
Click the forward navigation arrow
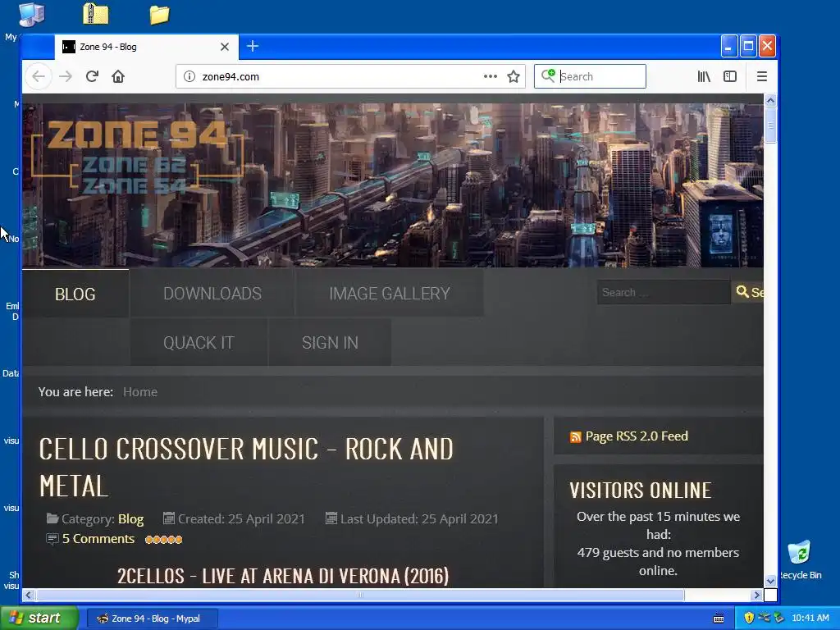pos(66,76)
